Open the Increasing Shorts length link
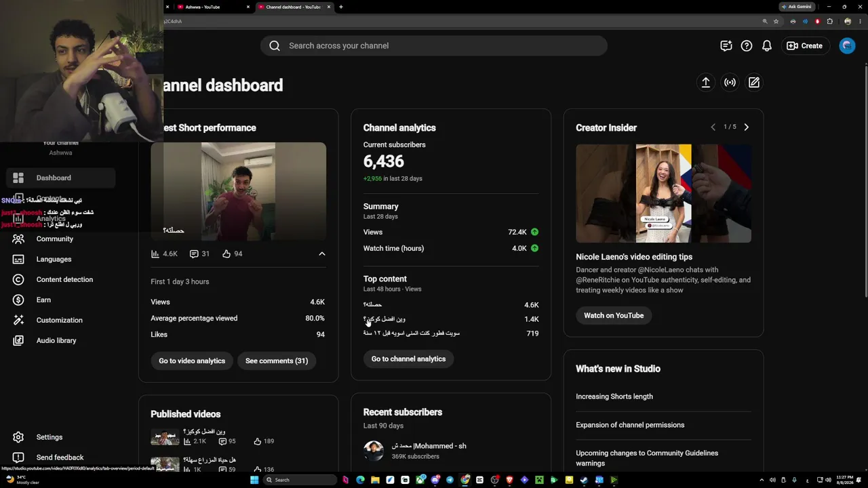Image resolution: width=868 pixels, height=488 pixels. pos(614,396)
